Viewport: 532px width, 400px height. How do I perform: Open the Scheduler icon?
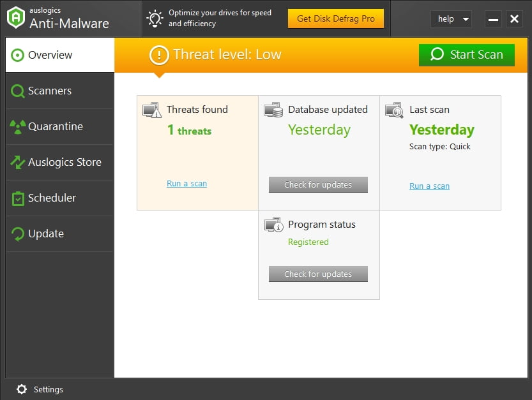(x=18, y=198)
